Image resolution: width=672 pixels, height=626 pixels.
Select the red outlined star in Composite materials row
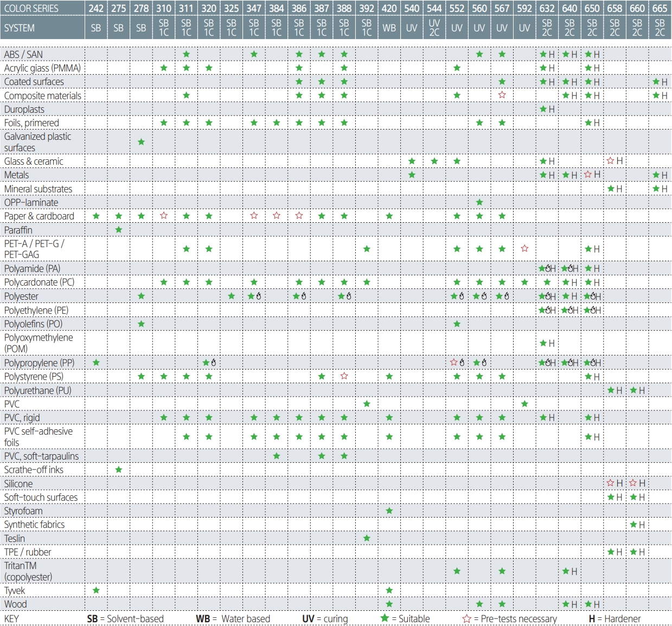502,95
